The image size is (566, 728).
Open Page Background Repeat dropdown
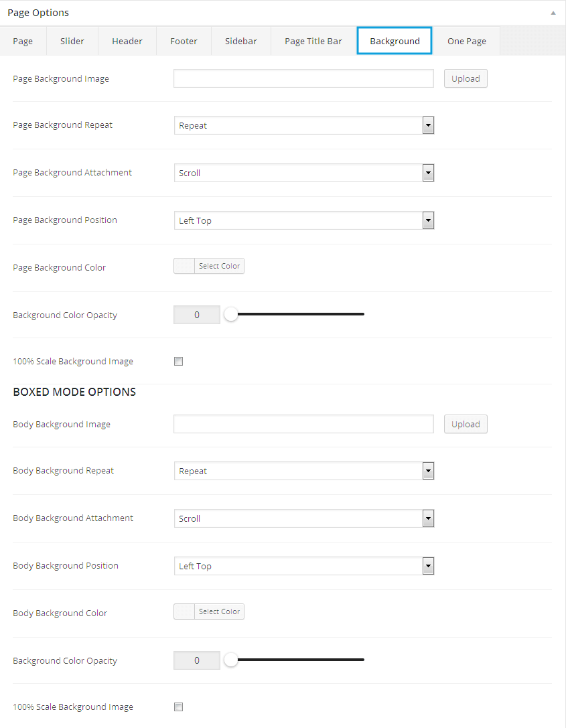(x=304, y=125)
